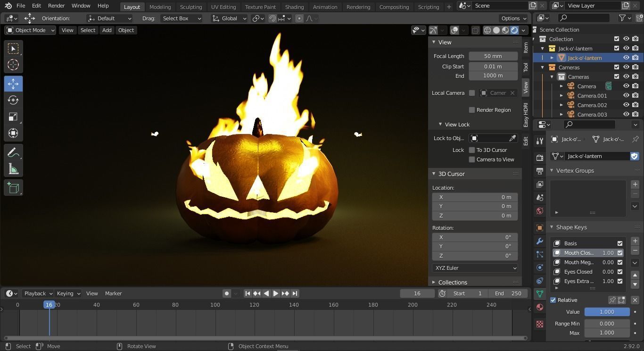Screen dimensions: 644x351
Task: Open the World properties tab
Action: [540, 211]
